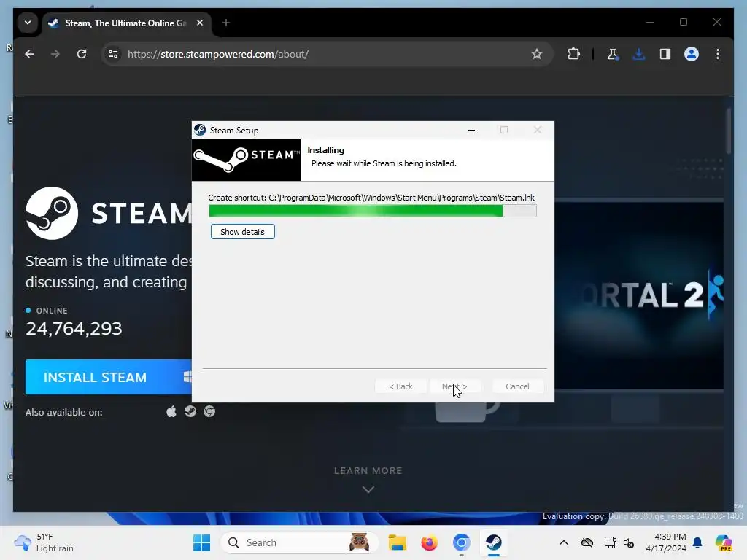Expand the tab search dropdown arrow
This screenshot has width=747, height=560.
tap(28, 23)
